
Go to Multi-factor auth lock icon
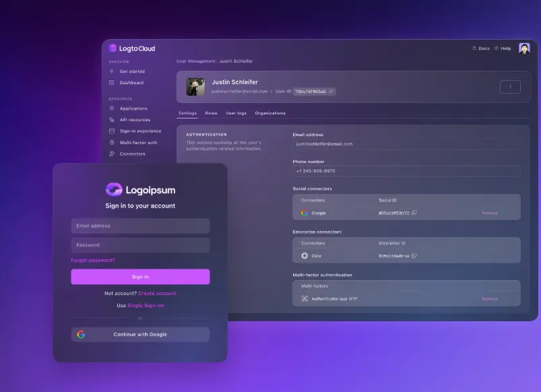tap(111, 142)
